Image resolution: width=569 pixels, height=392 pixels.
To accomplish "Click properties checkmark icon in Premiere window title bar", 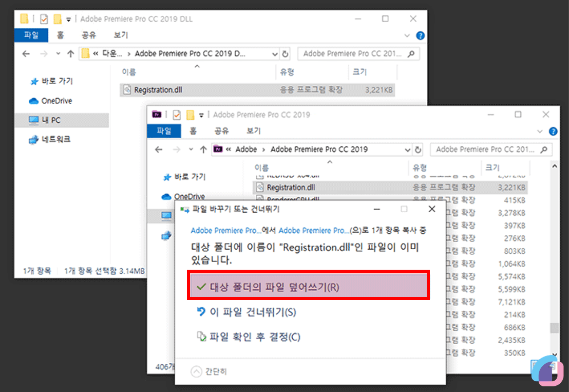I will tap(177, 115).
